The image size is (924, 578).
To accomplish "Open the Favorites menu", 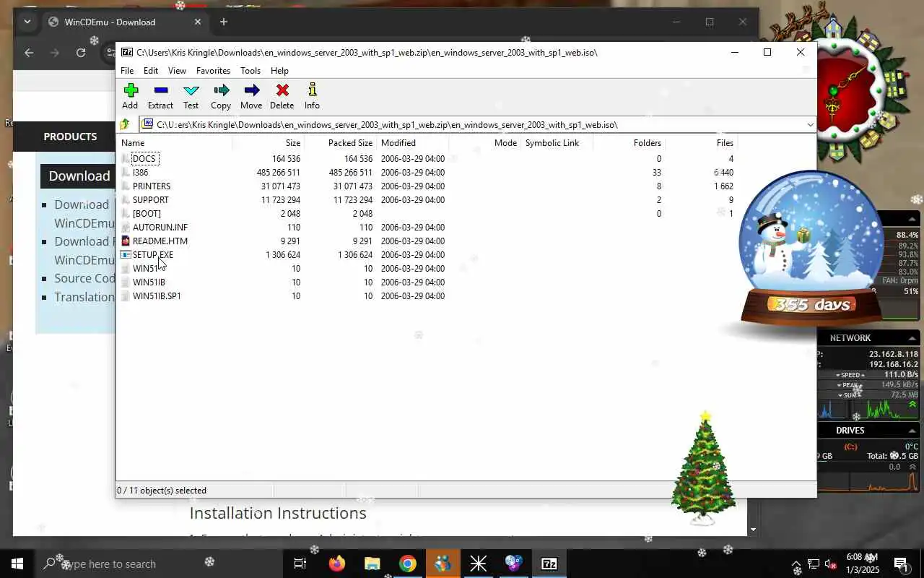I will click(x=213, y=70).
